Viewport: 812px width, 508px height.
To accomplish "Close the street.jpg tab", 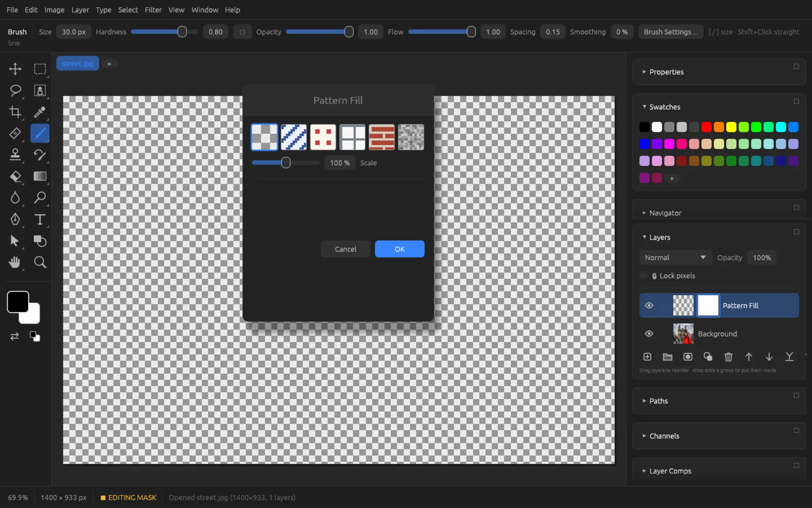I will (109, 64).
